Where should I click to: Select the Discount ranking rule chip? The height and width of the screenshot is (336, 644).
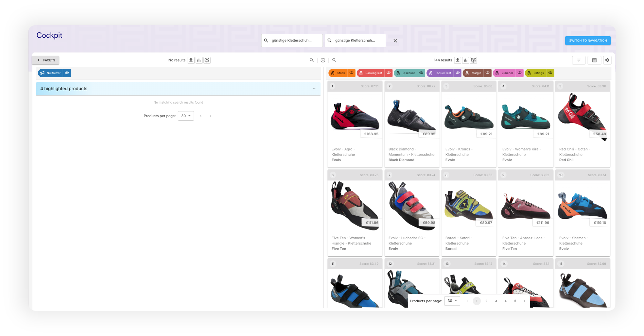tap(406, 73)
